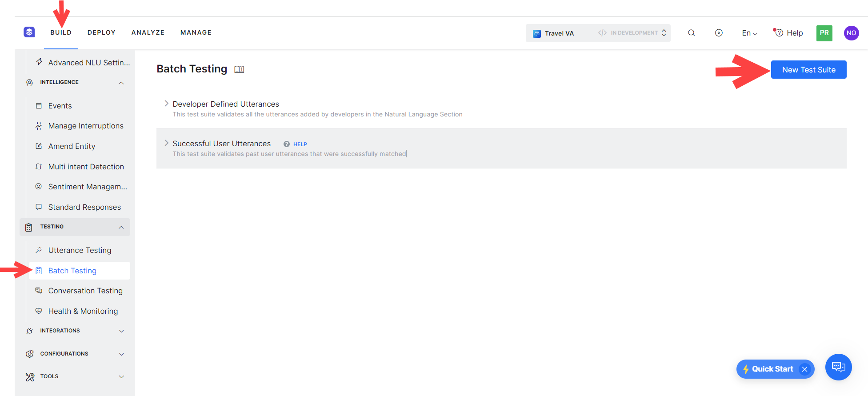Expand Successful User Utterances suite
The width and height of the screenshot is (868, 396).
tap(167, 143)
